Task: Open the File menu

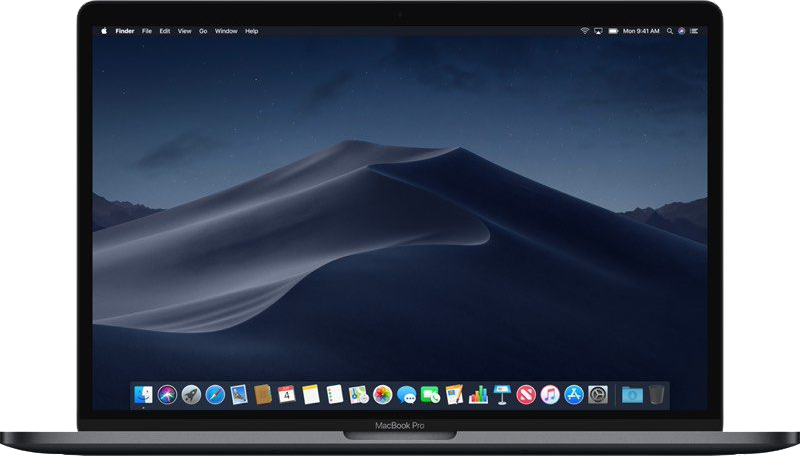Action: pos(147,31)
